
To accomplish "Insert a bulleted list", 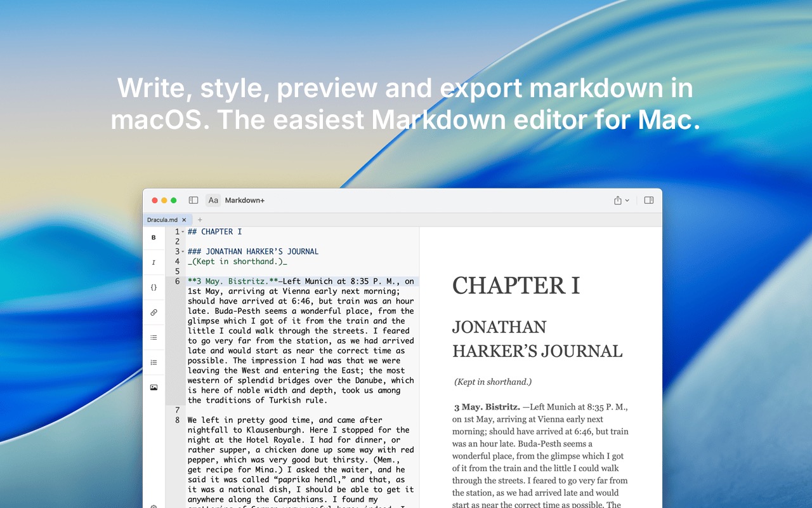I will [154, 337].
